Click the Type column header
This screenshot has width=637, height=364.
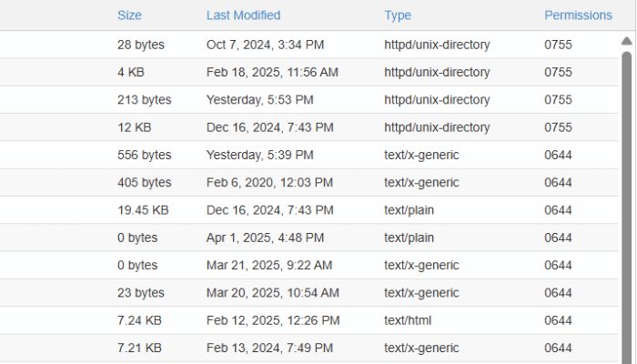398,15
